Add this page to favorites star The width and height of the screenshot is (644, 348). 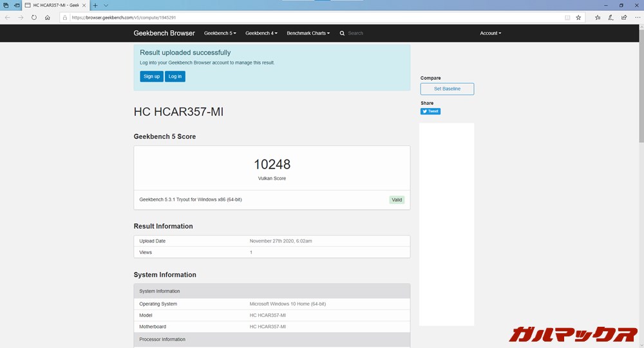pos(578,17)
